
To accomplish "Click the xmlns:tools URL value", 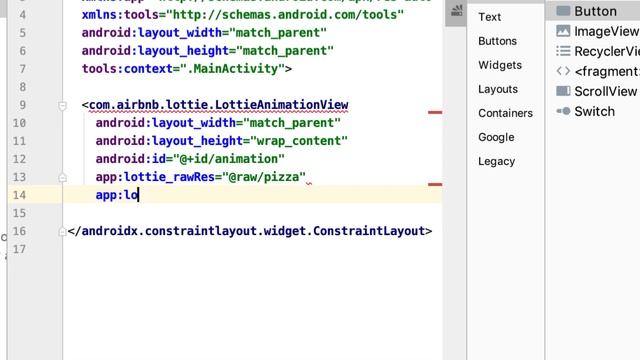I will [285, 15].
